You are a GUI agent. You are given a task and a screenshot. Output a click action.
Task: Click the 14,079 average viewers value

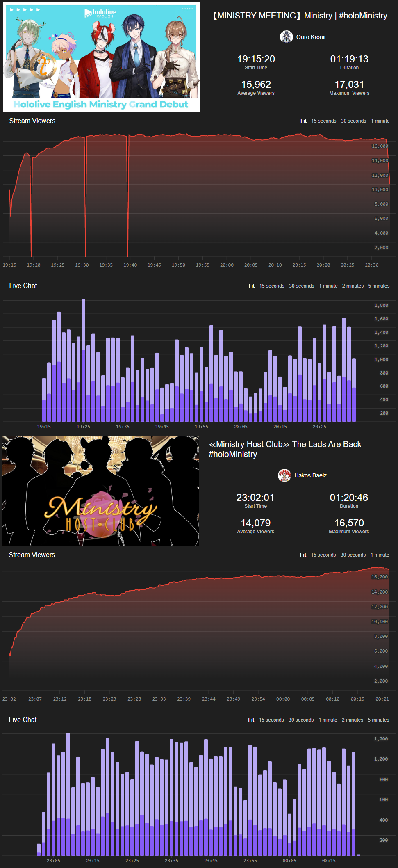[x=256, y=523]
